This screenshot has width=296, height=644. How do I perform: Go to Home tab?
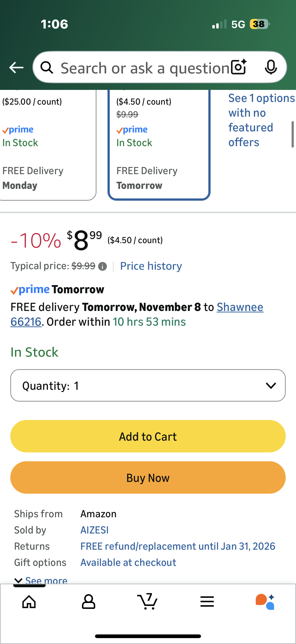(x=29, y=602)
